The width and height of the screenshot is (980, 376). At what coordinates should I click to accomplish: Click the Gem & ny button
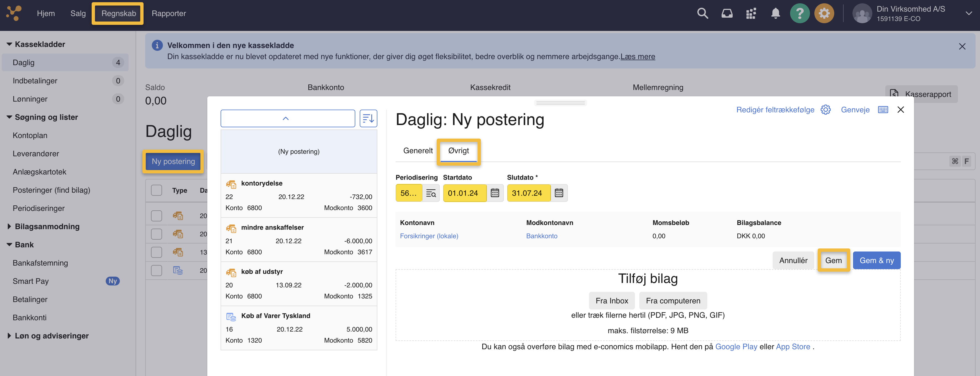pyautogui.click(x=876, y=260)
